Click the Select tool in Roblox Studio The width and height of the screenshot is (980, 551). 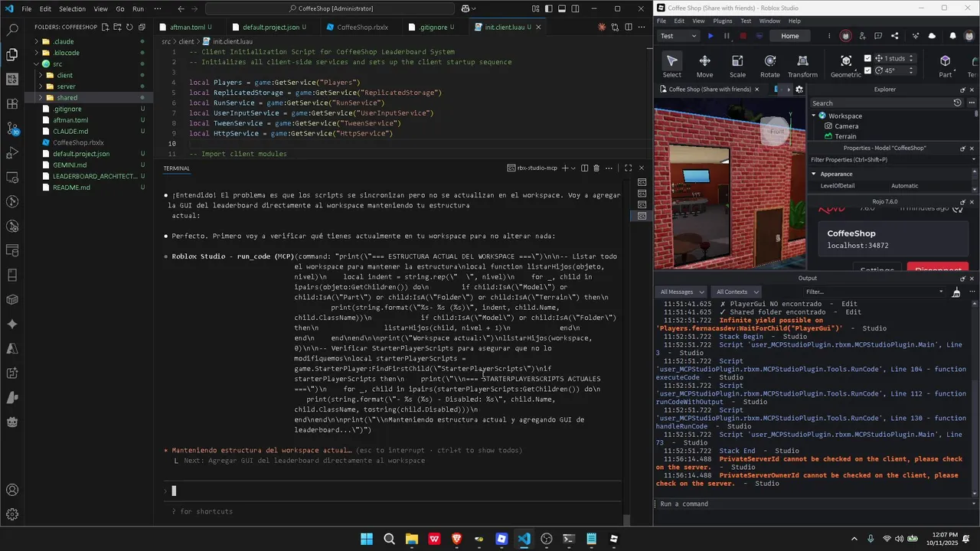tap(671, 67)
